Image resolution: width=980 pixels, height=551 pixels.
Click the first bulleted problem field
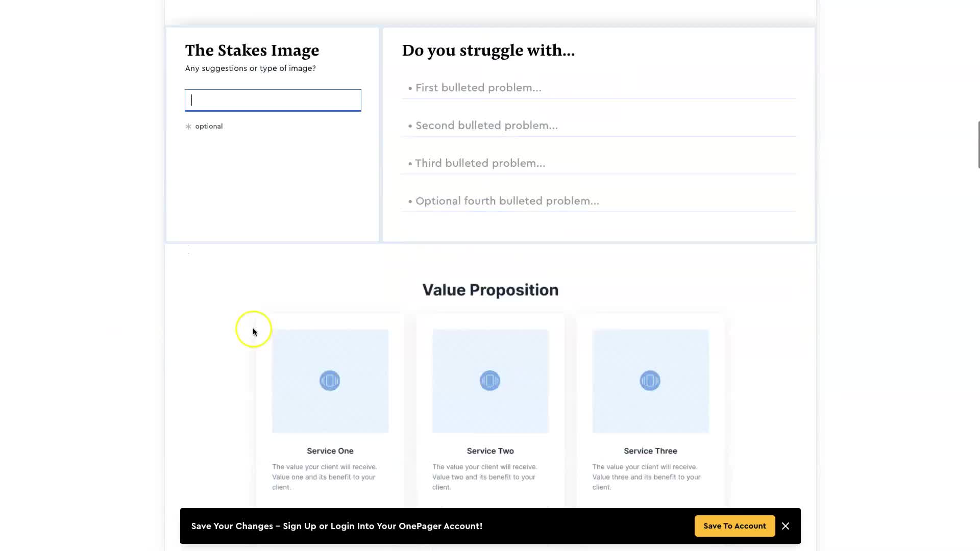coord(599,88)
